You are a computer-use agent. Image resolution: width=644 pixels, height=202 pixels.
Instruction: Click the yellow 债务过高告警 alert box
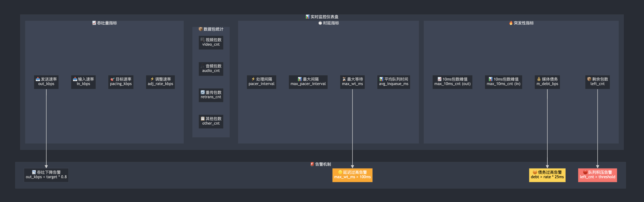[547, 175]
